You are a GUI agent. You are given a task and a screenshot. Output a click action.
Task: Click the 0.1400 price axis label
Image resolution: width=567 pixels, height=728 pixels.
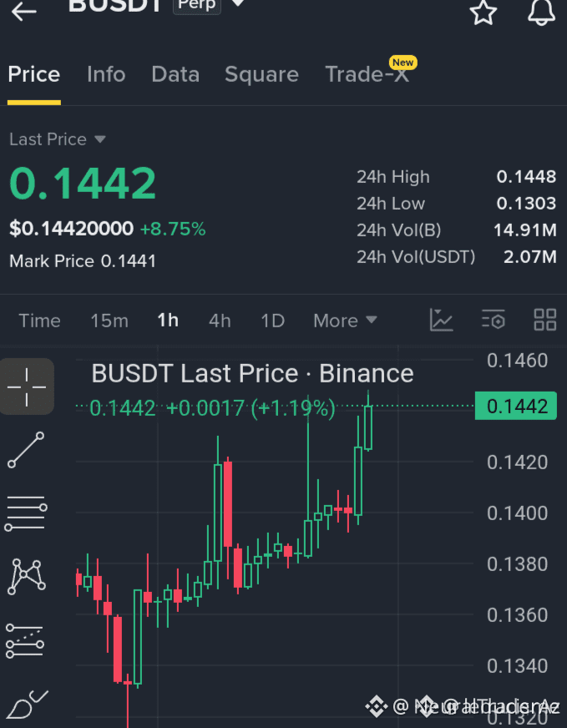[517, 513]
